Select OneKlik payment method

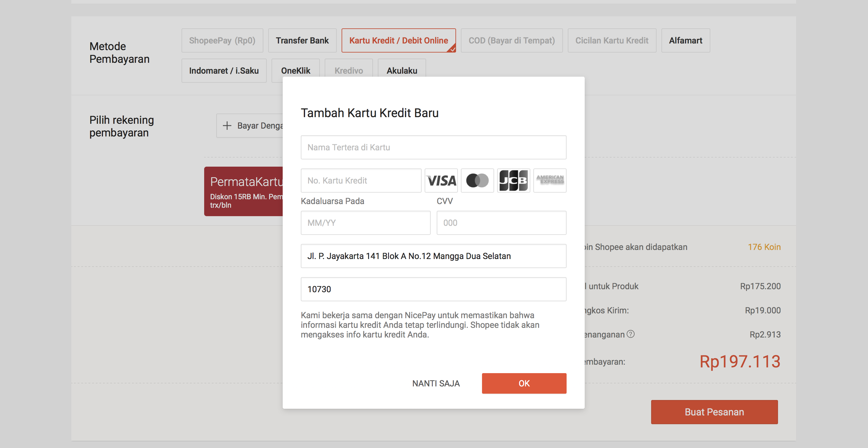pyautogui.click(x=295, y=71)
